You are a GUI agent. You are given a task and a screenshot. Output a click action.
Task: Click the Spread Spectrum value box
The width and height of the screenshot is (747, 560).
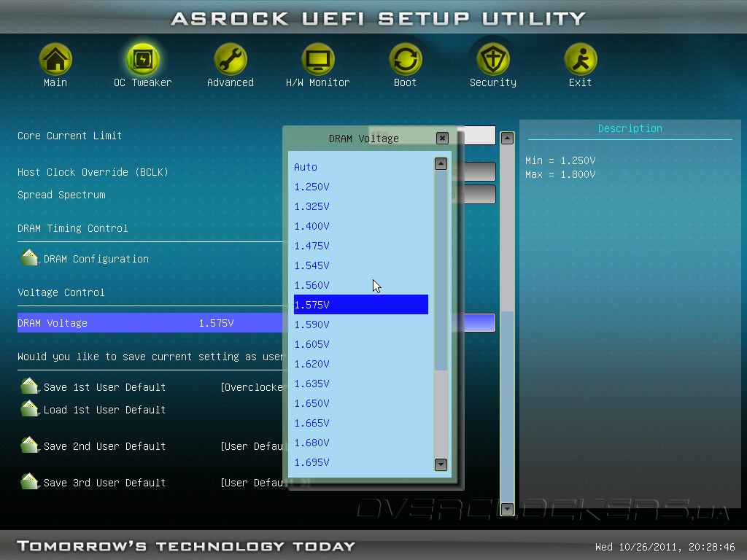[480, 194]
